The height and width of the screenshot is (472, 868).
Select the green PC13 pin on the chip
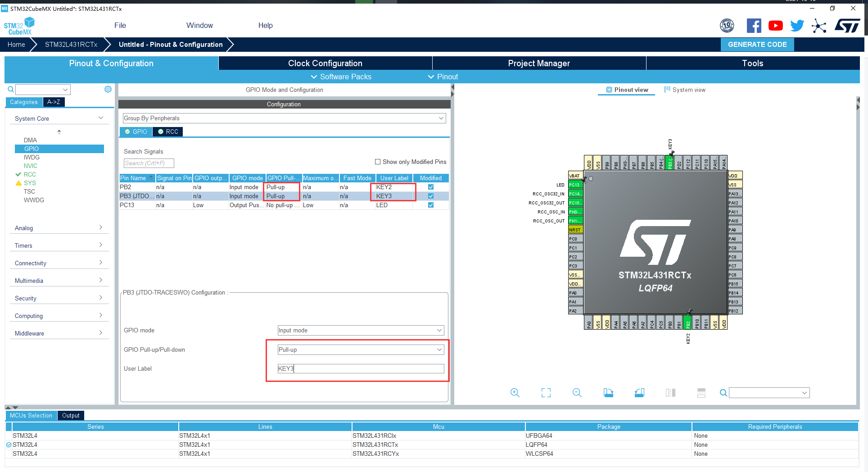pos(575,185)
